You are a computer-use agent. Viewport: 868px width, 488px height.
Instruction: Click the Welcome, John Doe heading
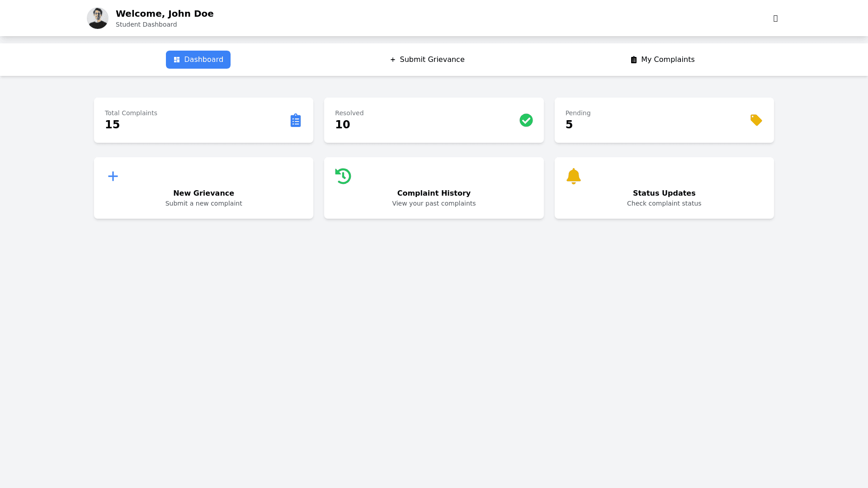point(165,14)
